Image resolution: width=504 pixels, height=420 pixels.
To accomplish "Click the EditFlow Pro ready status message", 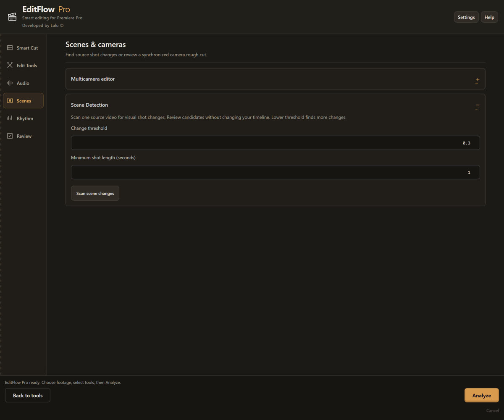I will [x=63, y=383].
